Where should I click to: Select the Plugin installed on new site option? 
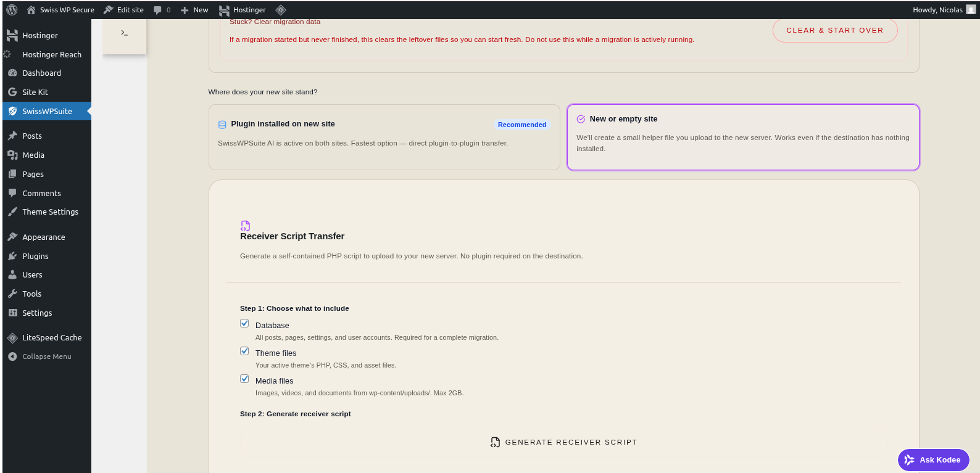point(384,137)
